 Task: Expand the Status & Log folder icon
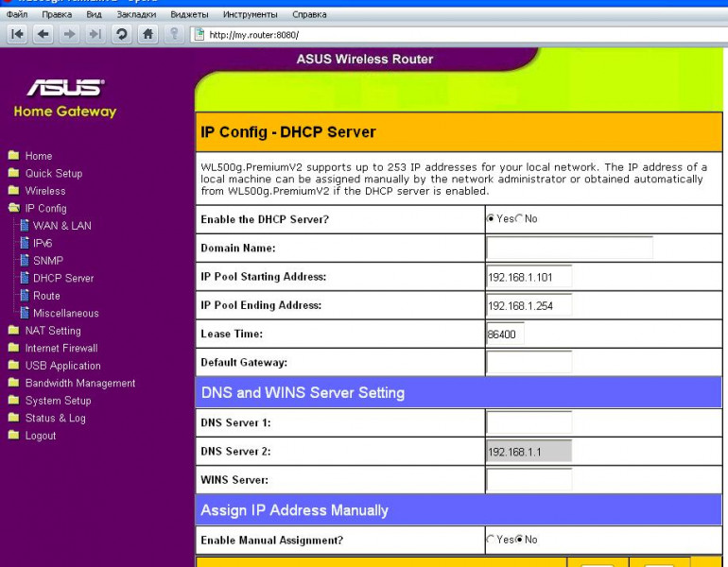click(14, 418)
